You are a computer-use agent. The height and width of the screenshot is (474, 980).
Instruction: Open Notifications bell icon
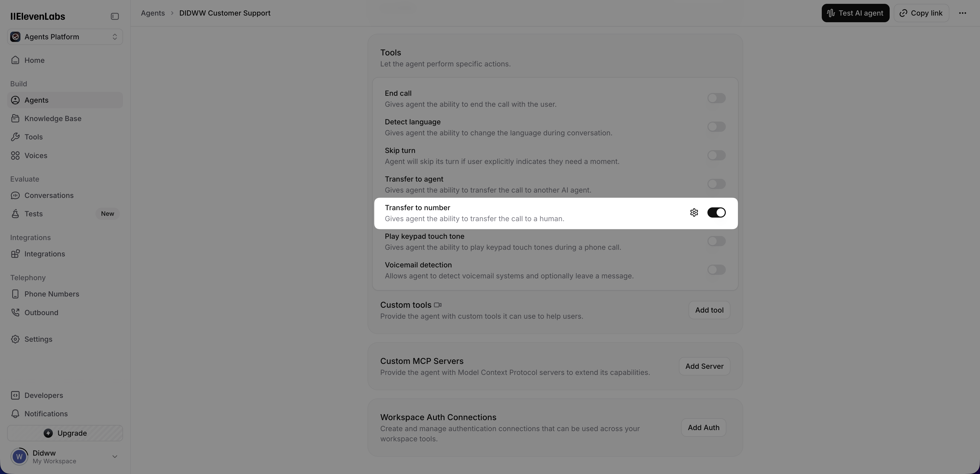15,414
